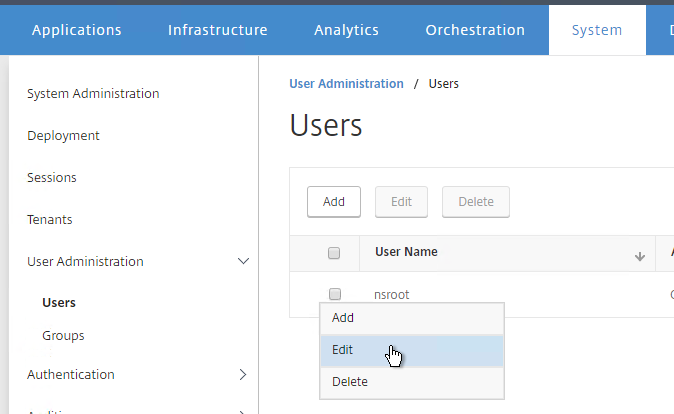The height and width of the screenshot is (414, 674).
Task: Click the Delete button above the table
Action: (x=476, y=202)
